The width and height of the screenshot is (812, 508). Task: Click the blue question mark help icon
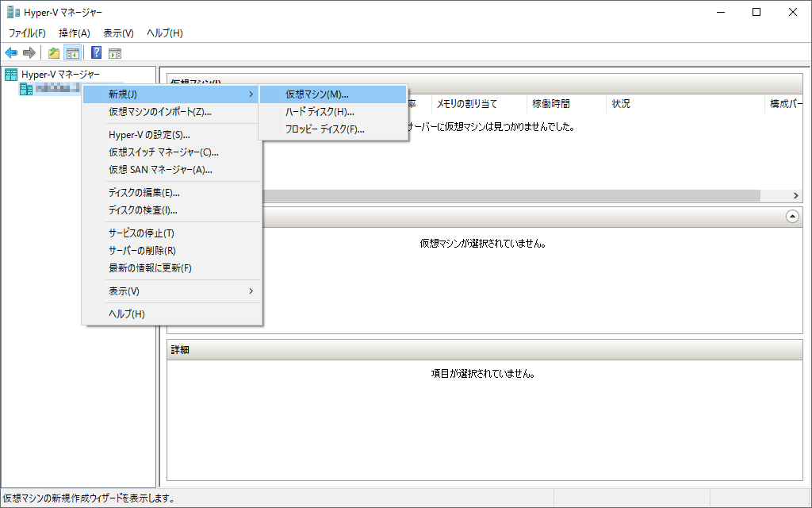(x=96, y=53)
